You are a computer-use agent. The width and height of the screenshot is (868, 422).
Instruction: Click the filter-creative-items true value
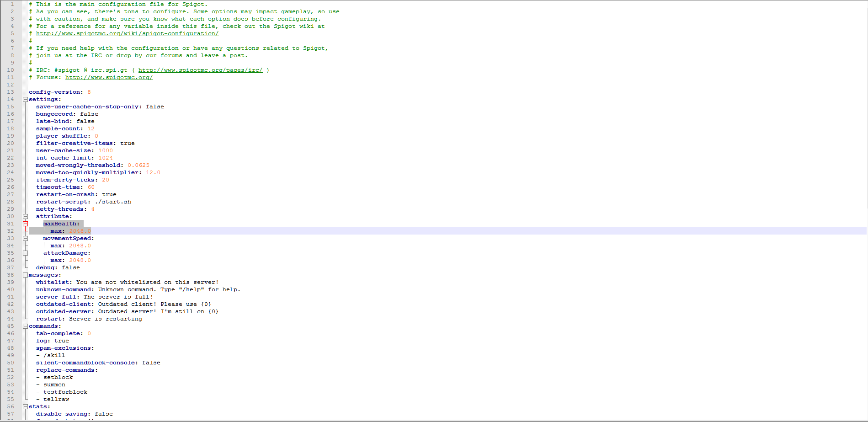coord(128,143)
